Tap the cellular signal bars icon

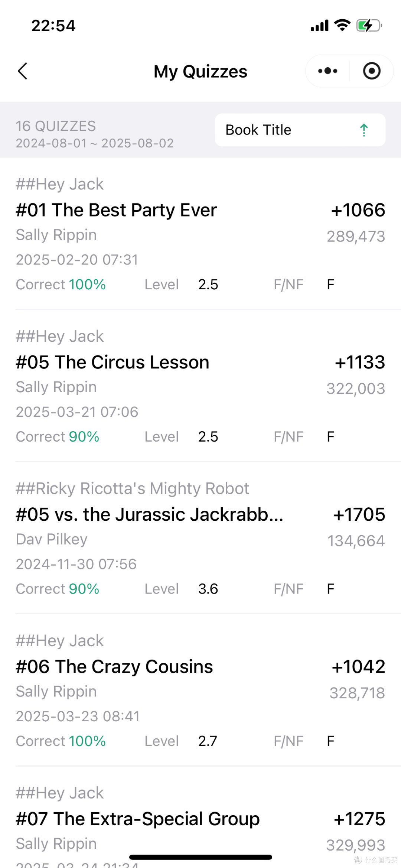tap(320, 26)
